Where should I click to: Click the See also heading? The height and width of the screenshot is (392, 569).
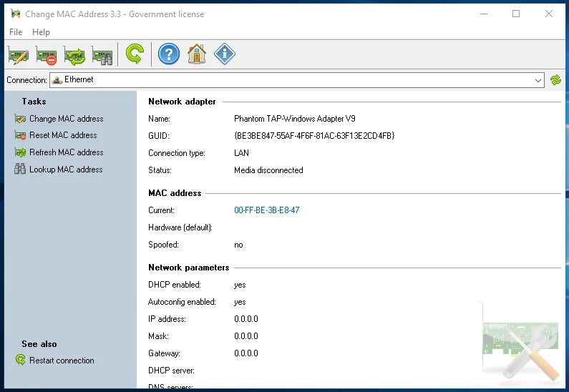point(39,344)
